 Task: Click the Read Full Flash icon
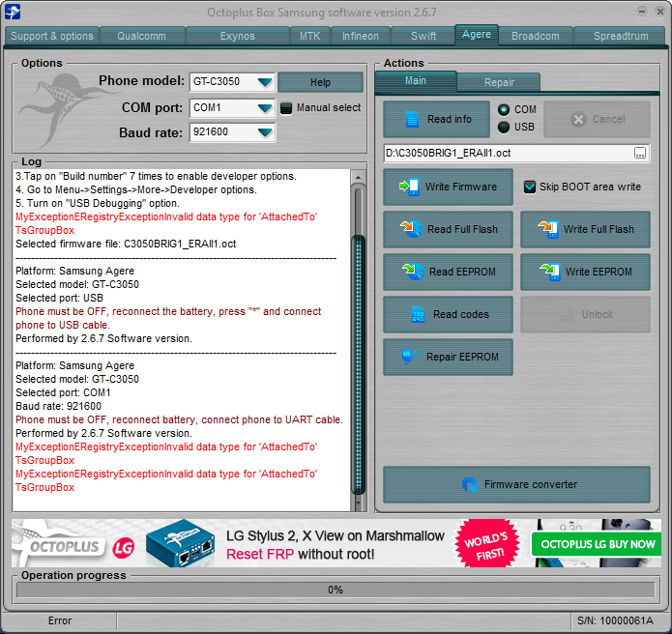tap(412, 229)
